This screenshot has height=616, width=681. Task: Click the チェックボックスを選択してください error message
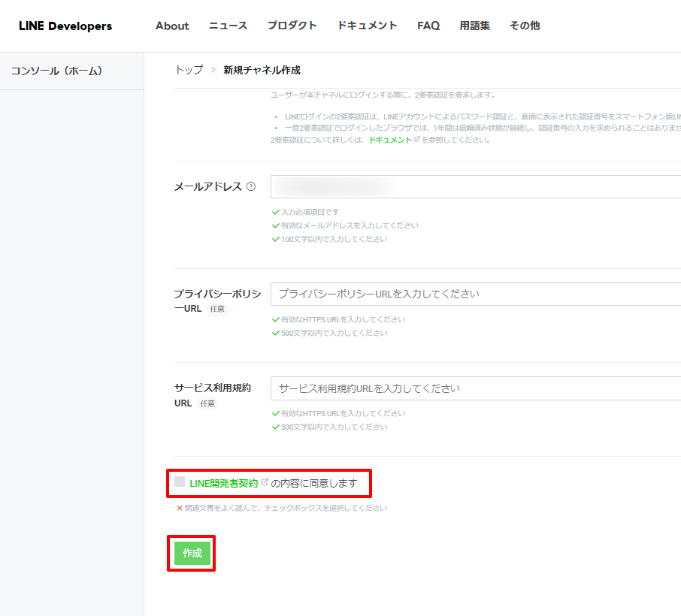[286, 508]
